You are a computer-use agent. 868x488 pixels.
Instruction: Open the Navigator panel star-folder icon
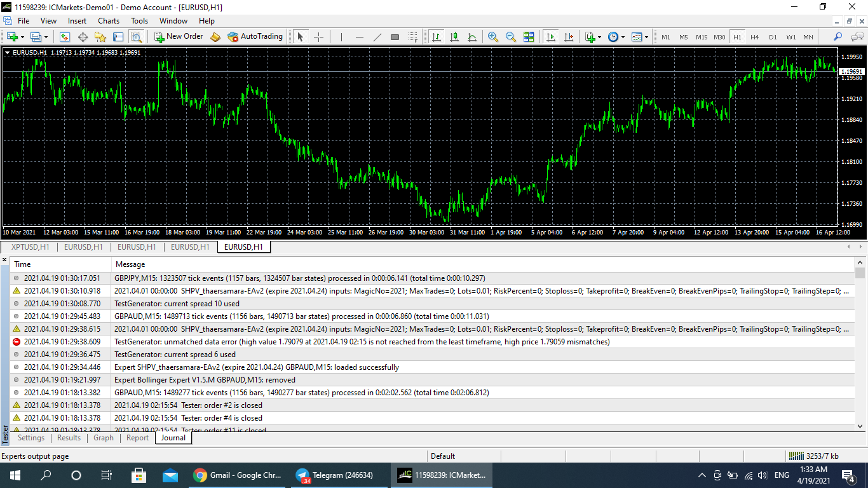tap(100, 37)
